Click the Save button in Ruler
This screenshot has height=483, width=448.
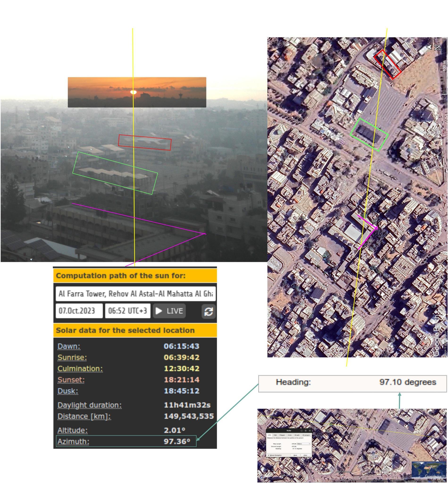(x=295, y=455)
